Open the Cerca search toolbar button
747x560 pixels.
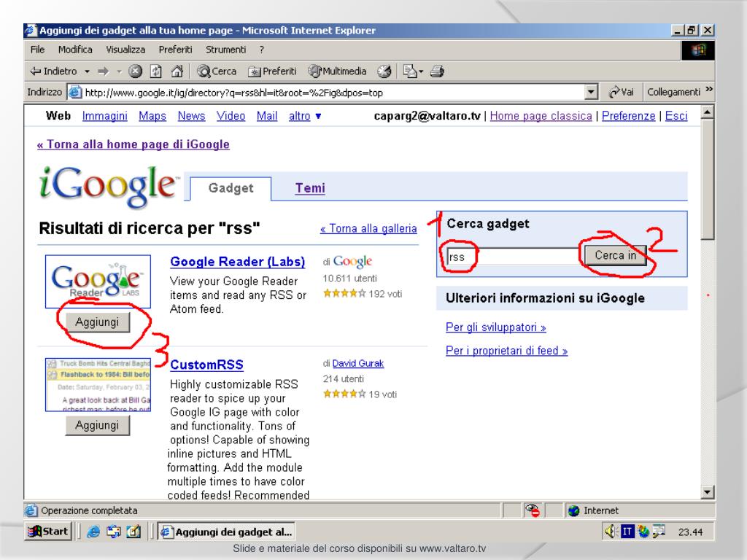coord(217,71)
